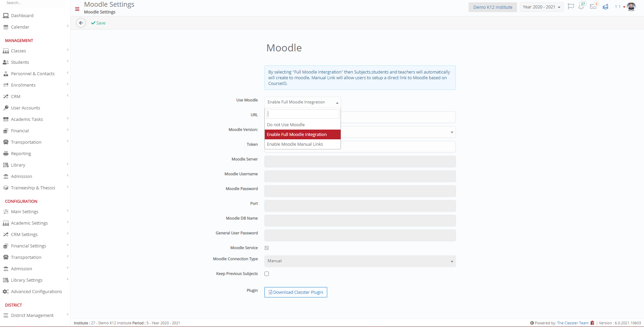Check the Keep Previous Subjects checkbox
Viewport: 644px width, 327px height.
[267, 274]
